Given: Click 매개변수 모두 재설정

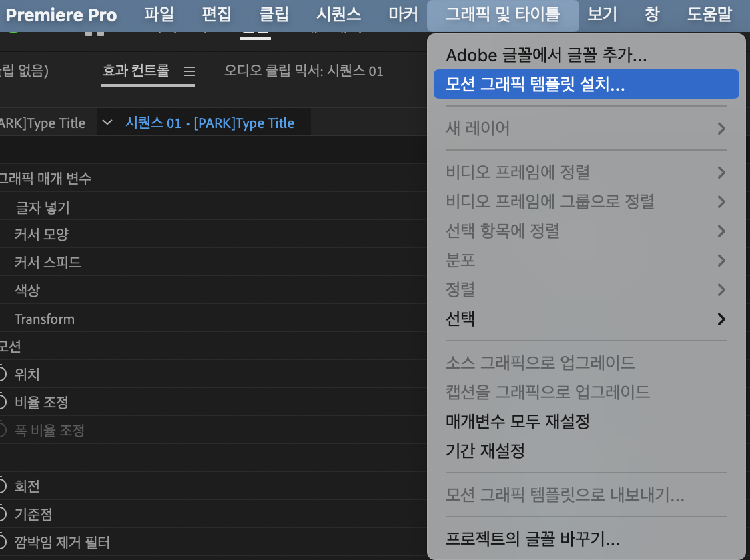Looking at the screenshot, I should (587, 421).
